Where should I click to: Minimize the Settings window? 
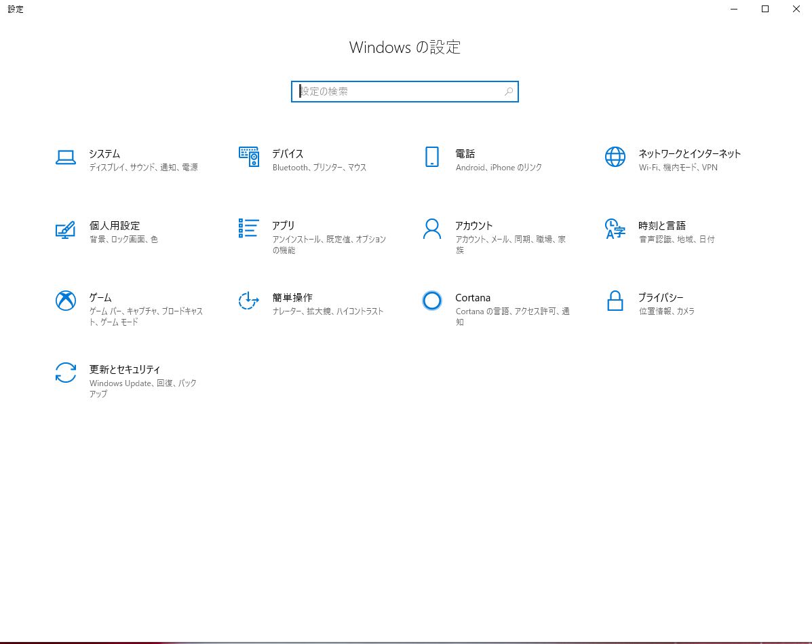[734, 9]
